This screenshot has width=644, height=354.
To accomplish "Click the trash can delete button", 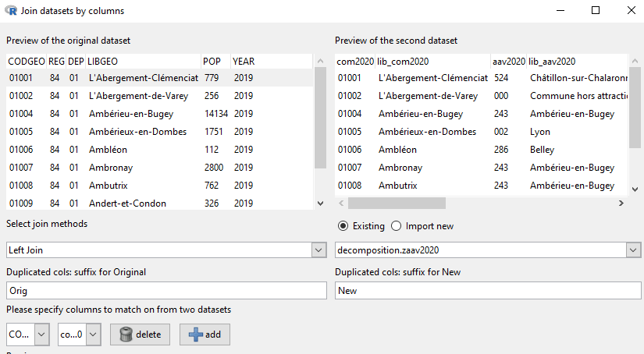I will 141,335.
